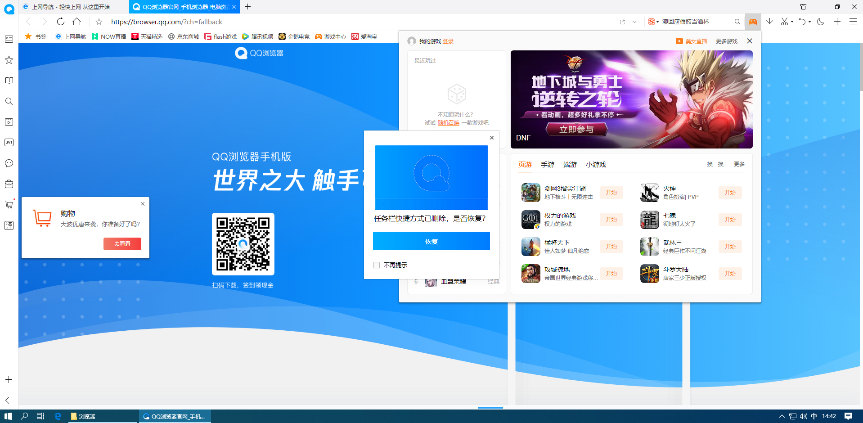Select the 小游戏 game tab
Screen dimensions: 863x423
coord(596,164)
